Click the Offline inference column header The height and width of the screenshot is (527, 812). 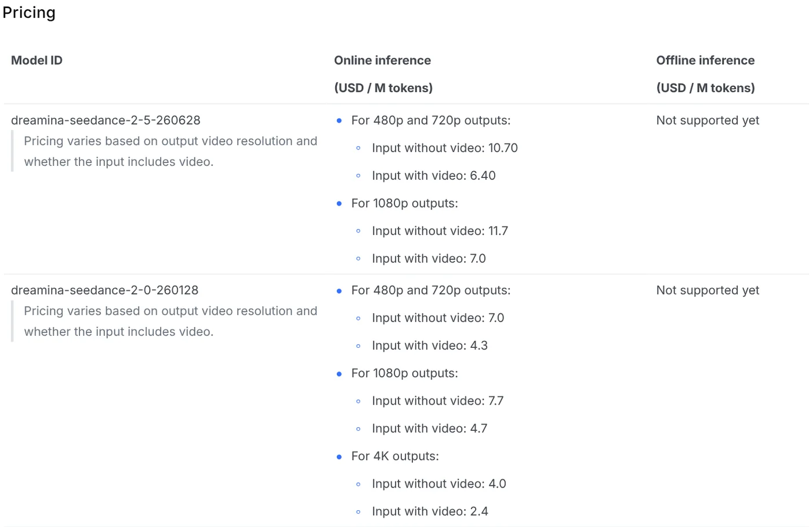pyautogui.click(x=705, y=60)
